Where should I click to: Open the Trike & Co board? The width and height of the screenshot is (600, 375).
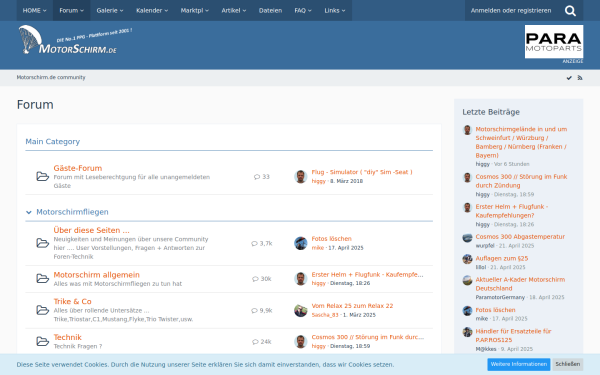pyautogui.click(x=72, y=302)
